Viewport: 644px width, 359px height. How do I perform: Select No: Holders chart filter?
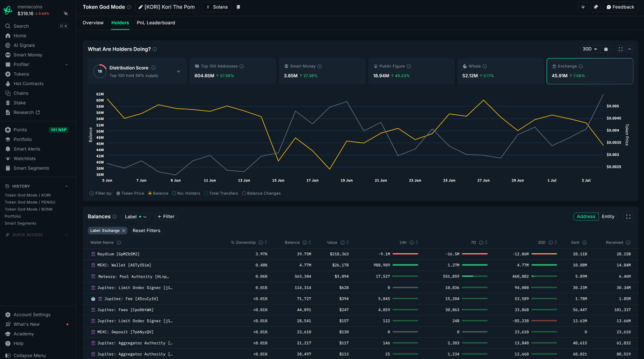pos(186,193)
